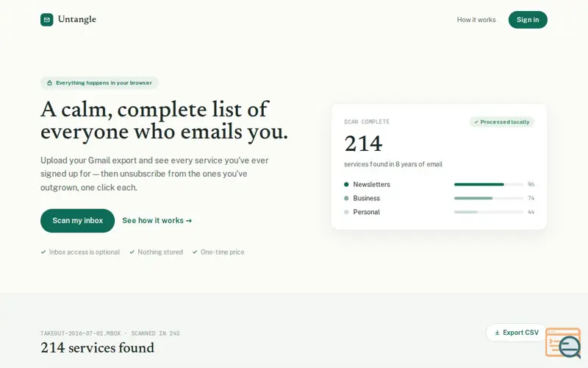588x368 pixels.
Task: Click the 214 services count
Action: click(363, 144)
